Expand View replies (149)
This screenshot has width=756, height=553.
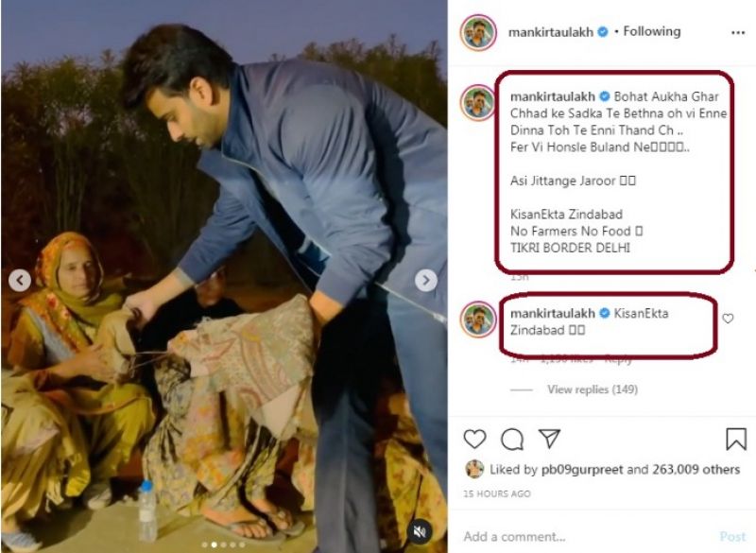(x=592, y=389)
